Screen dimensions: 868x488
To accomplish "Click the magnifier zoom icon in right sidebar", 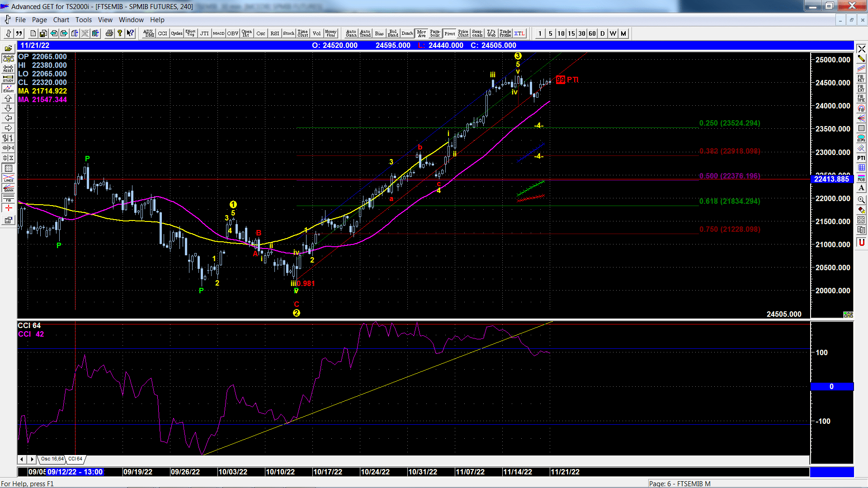I will pyautogui.click(x=861, y=200).
